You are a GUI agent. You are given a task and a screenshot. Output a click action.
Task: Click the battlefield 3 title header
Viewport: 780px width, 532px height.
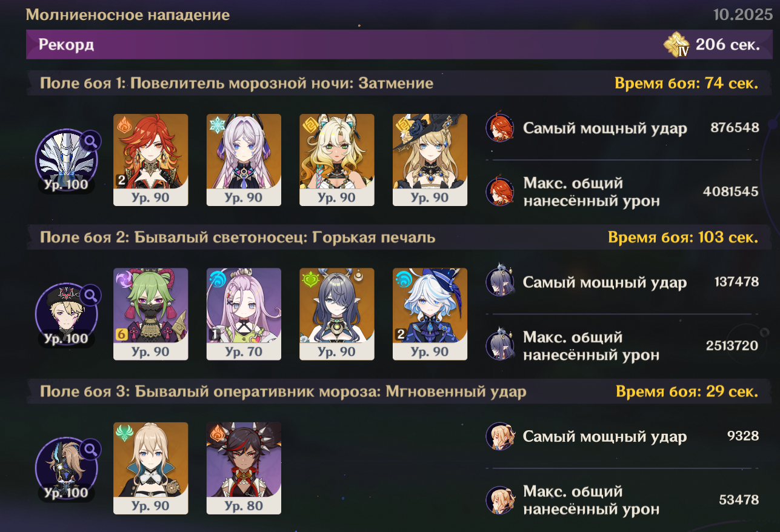283,391
